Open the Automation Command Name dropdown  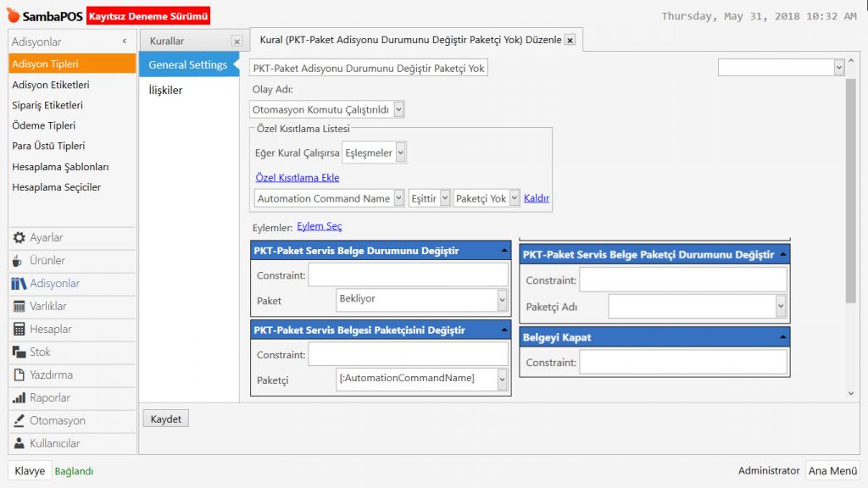(398, 198)
